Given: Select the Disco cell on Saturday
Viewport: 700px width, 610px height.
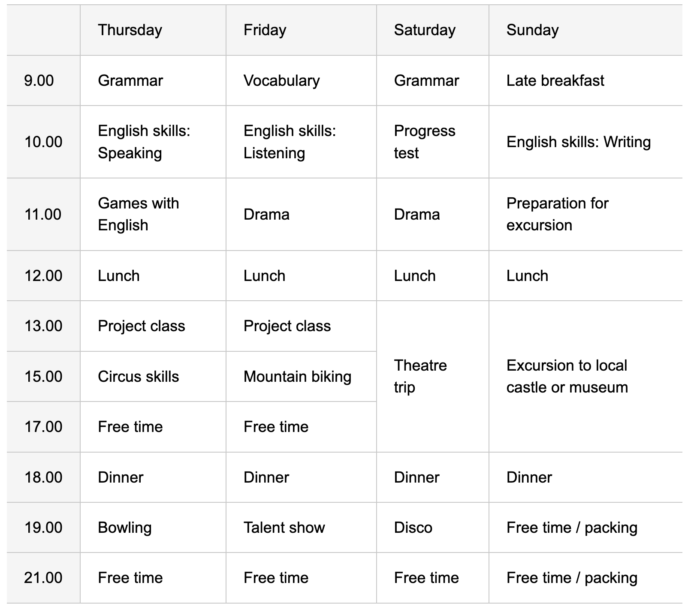Looking at the screenshot, I should pos(413,528).
